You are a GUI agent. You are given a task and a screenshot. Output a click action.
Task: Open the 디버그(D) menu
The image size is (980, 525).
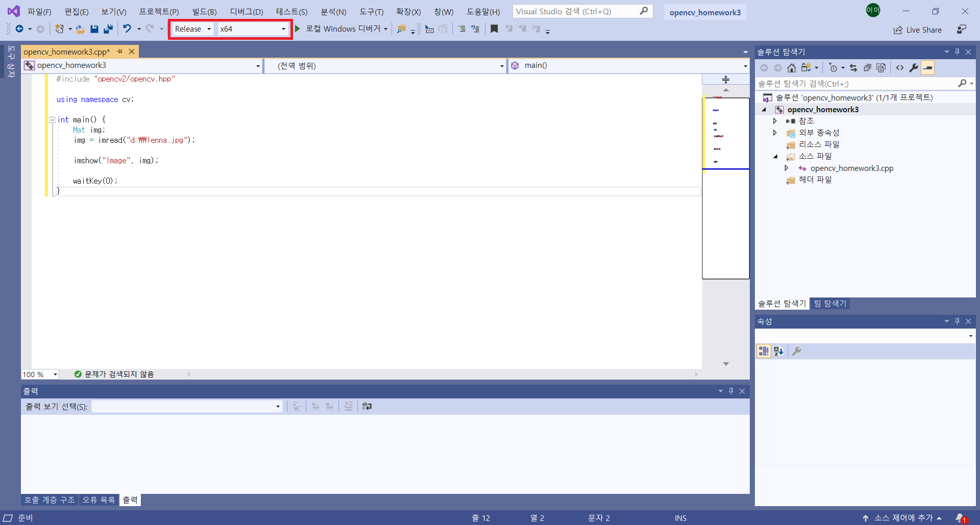(x=247, y=12)
